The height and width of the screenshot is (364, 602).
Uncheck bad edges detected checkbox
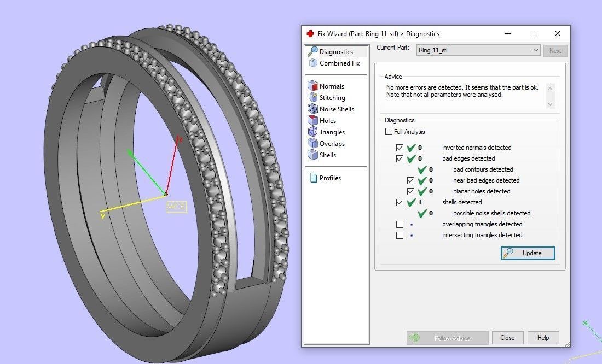tap(400, 158)
